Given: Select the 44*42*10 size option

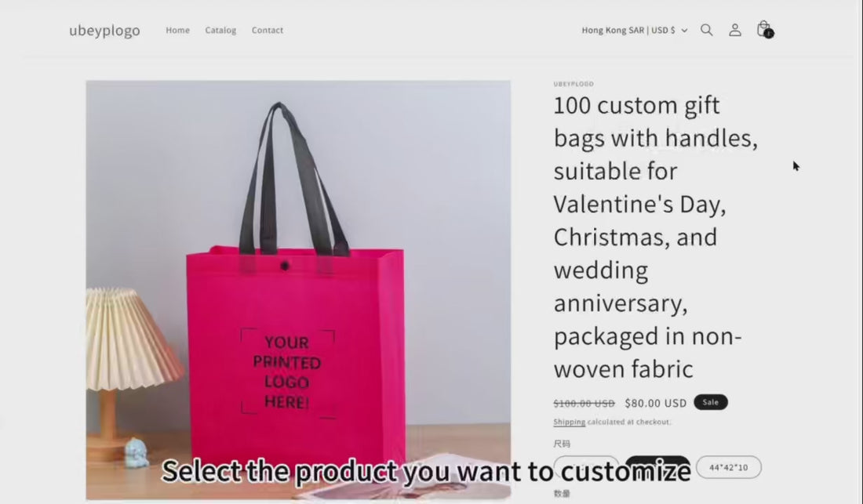Looking at the screenshot, I should coord(729,467).
